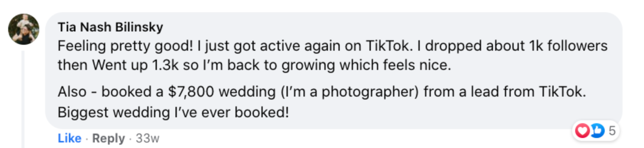The image size is (644, 148).
Task: Click the word "growing" in the comment
Action: [x=308, y=65]
